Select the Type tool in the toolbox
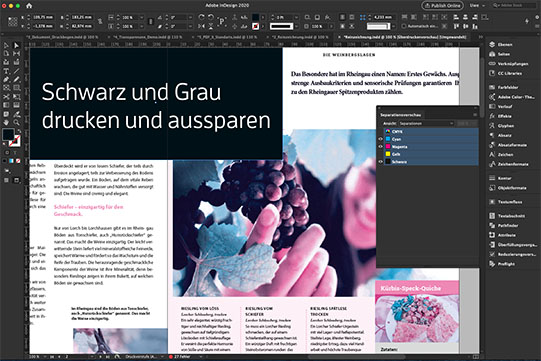The image size is (541, 361). pos(6,71)
